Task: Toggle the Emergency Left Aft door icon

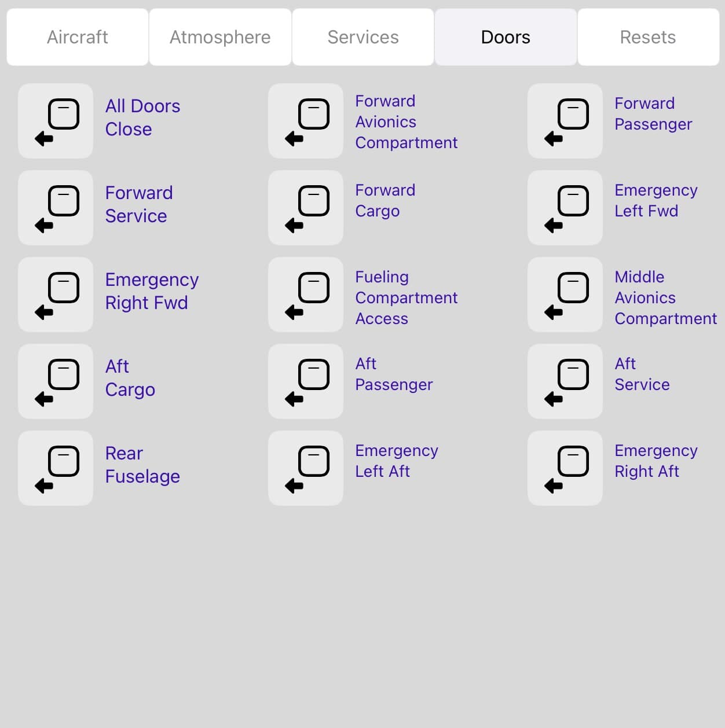Action: (x=306, y=468)
